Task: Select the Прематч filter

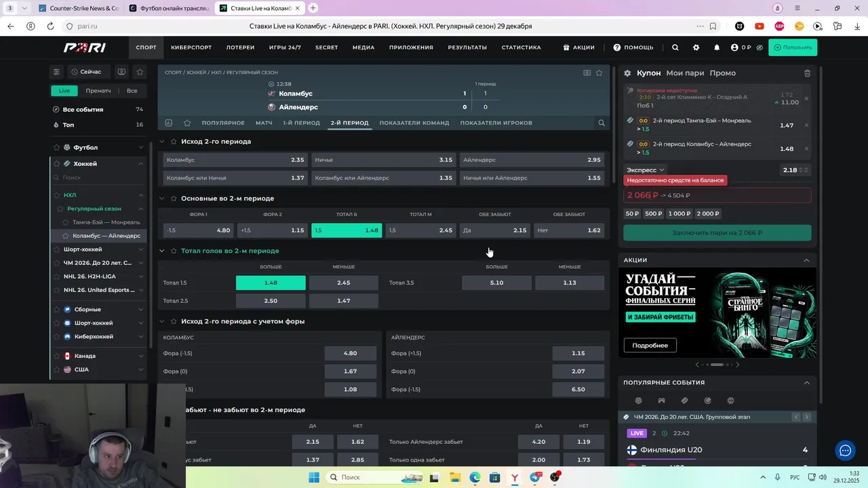Action: [x=98, y=91]
